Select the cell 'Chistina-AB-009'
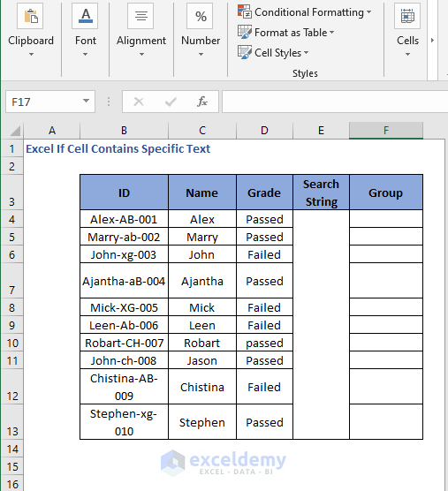 click(x=124, y=387)
